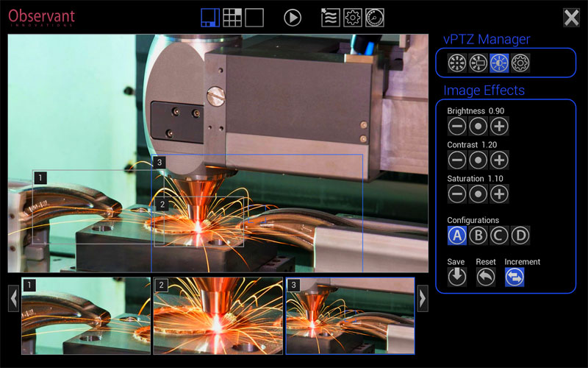588x368 pixels.
Task: Decrease Brightness with the minus button
Action: (457, 126)
